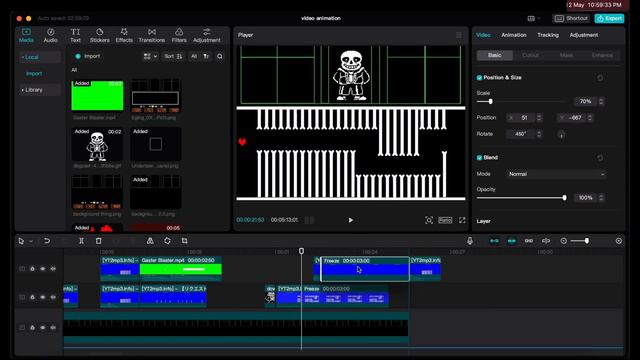Image resolution: width=640 pixels, height=360 pixels.
Task: Search the media library
Action: (220, 56)
